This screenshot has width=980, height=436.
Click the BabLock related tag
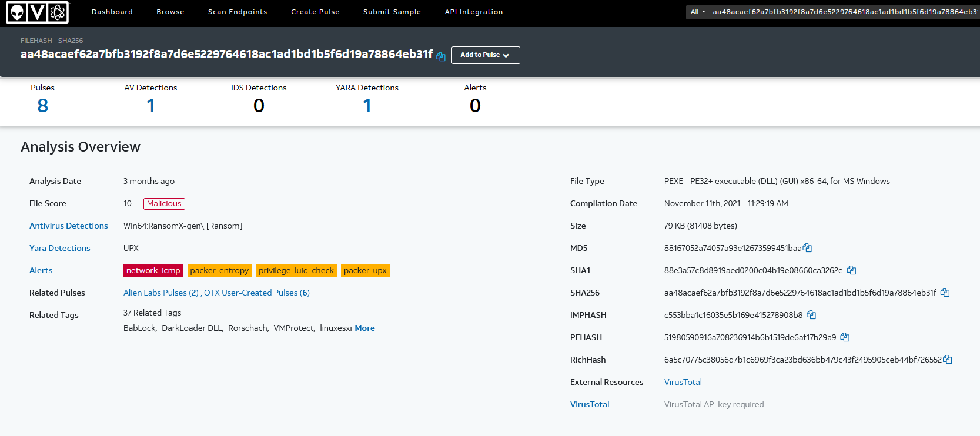click(139, 328)
